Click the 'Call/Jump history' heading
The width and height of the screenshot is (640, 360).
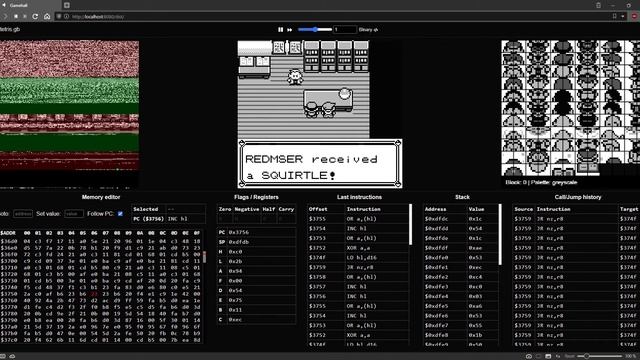578,197
